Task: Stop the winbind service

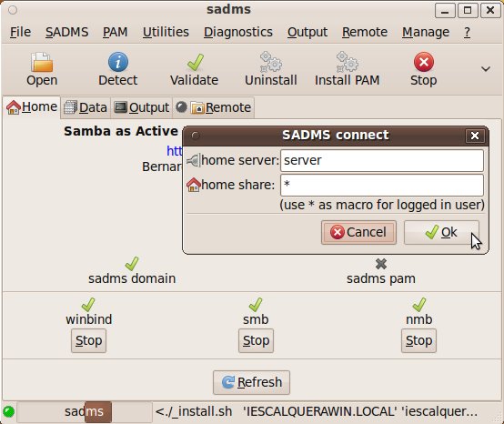Action: (89, 340)
